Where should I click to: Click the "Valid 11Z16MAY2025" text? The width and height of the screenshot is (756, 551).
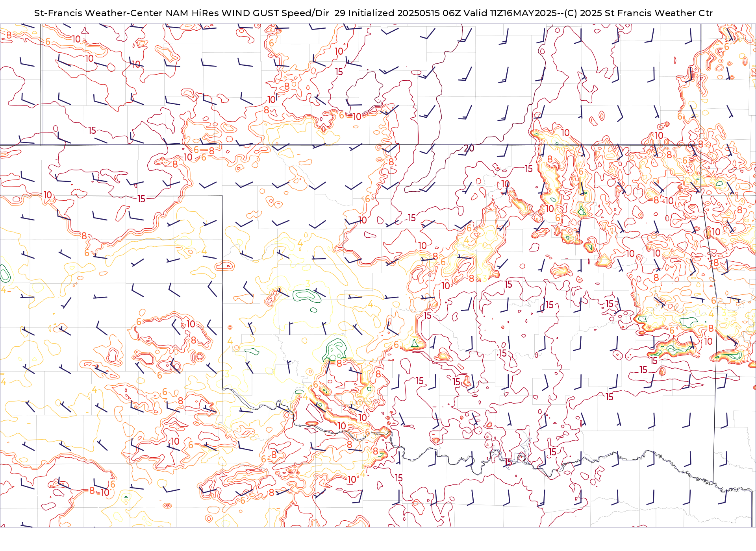(x=510, y=13)
